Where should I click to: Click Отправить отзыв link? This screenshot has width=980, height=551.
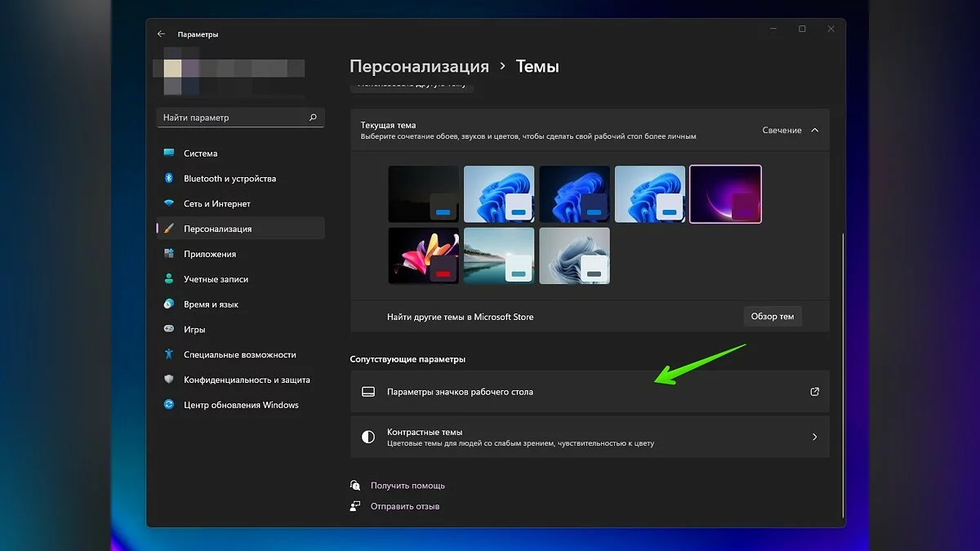coord(404,506)
